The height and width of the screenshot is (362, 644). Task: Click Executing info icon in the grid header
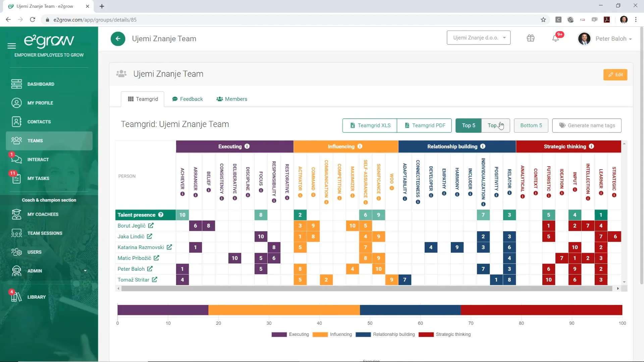click(247, 146)
